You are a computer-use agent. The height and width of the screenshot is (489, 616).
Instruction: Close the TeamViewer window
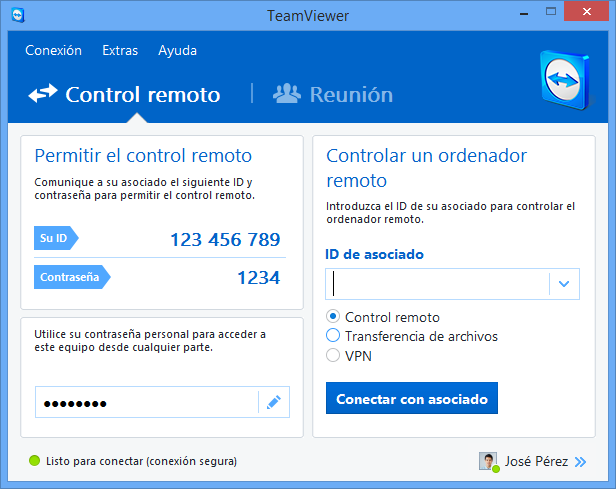(x=587, y=11)
